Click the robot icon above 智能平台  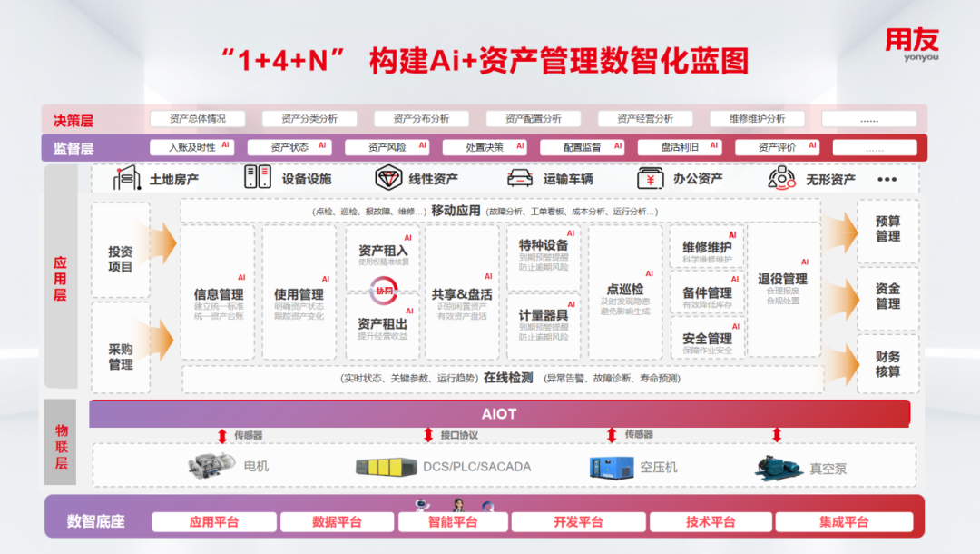coord(420,505)
